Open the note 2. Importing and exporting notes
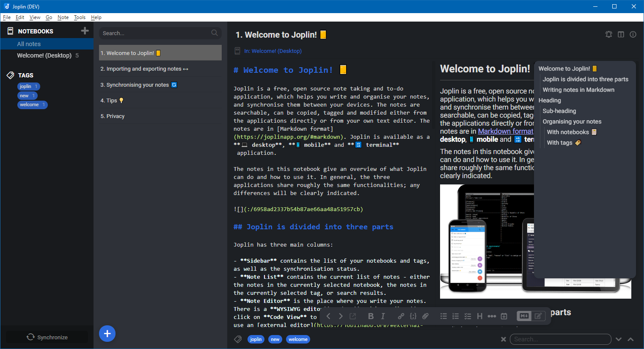This screenshot has width=644, height=349. click(x=160, y=69)
